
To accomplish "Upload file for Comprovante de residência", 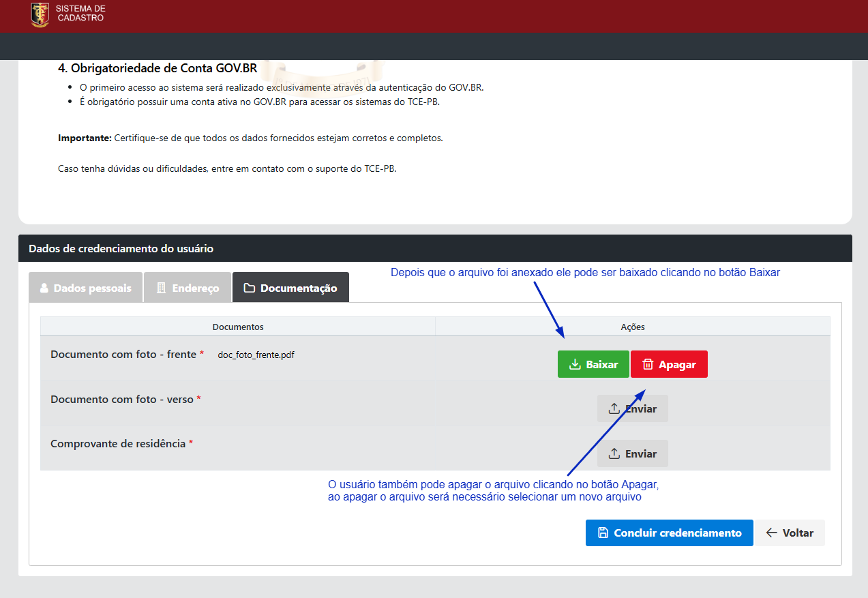I will [633, 453].
